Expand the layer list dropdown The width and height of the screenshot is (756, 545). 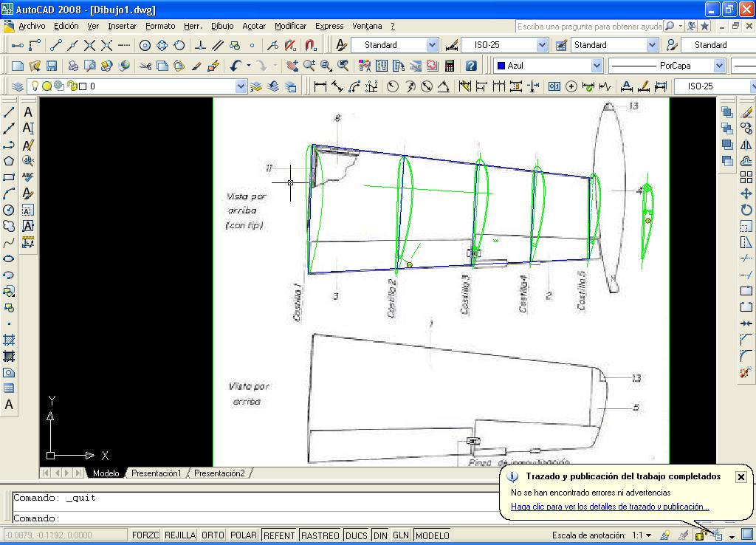[x=241, y=86]
